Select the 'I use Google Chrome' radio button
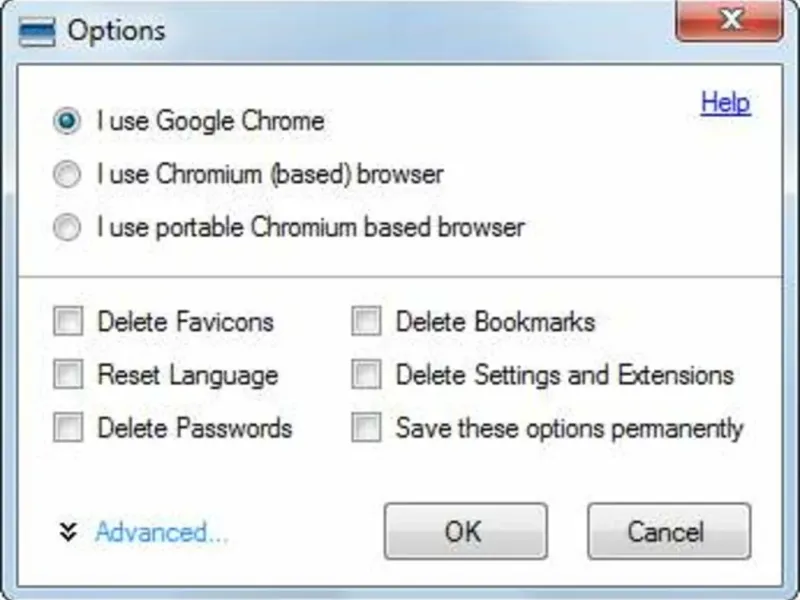This screenshot has width=800, height=600. 67,122
